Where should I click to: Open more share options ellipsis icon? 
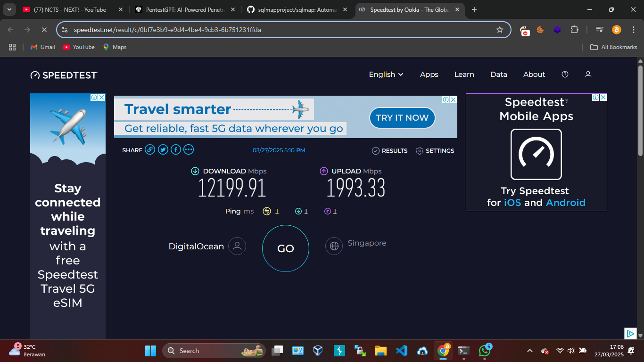point(189,150)
